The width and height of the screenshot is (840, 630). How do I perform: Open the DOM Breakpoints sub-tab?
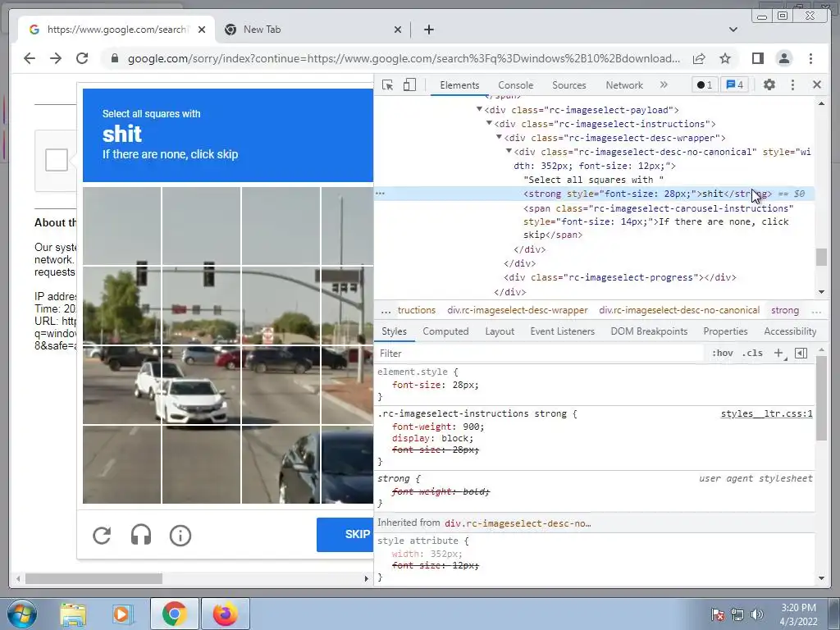[649, 331]
